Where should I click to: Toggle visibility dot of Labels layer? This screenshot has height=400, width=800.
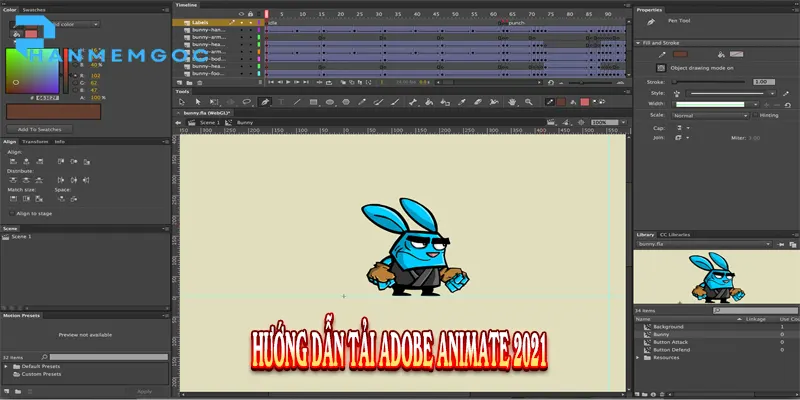[x=241, y=22]
